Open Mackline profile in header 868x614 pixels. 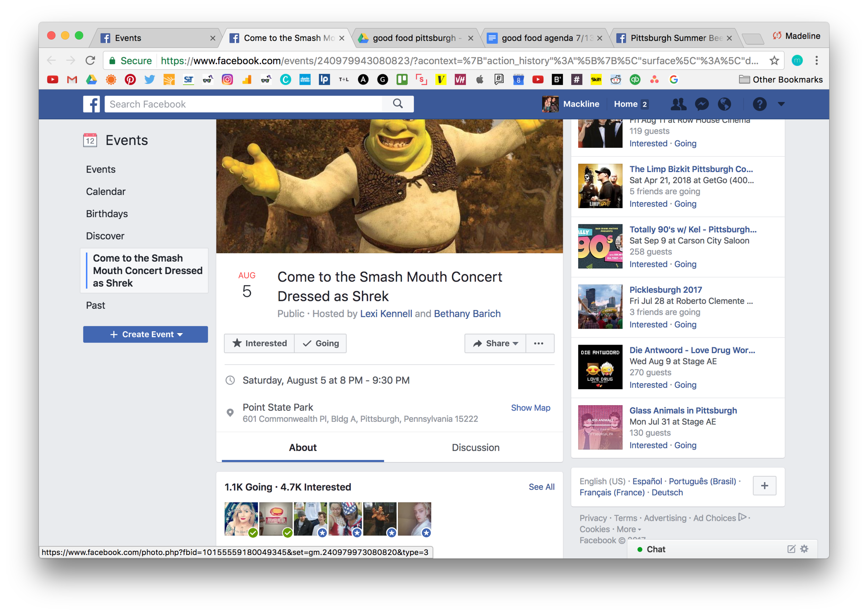tap(571, 104)
